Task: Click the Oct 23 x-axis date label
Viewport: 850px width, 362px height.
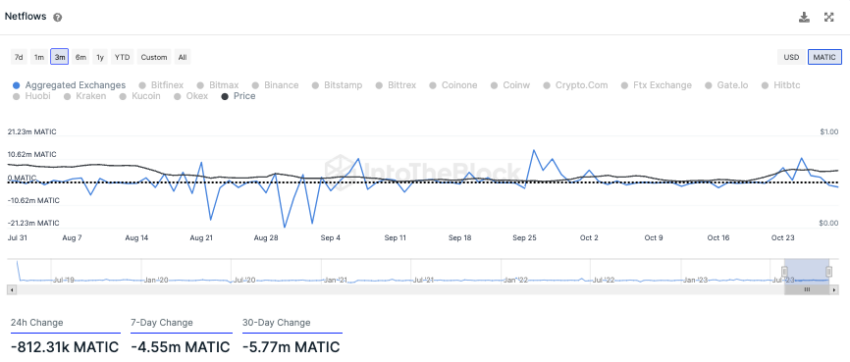Action: 782,238
